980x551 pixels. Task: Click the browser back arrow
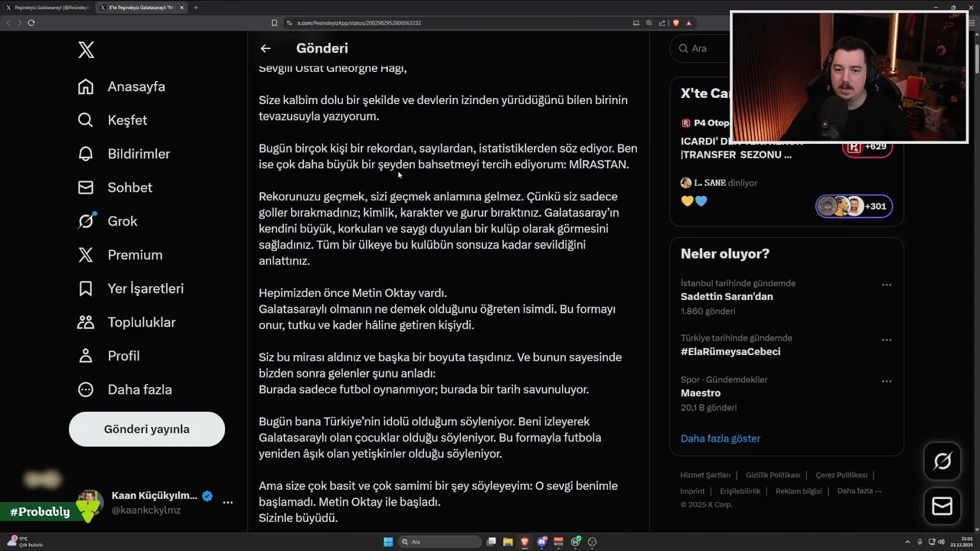(8, 23)
